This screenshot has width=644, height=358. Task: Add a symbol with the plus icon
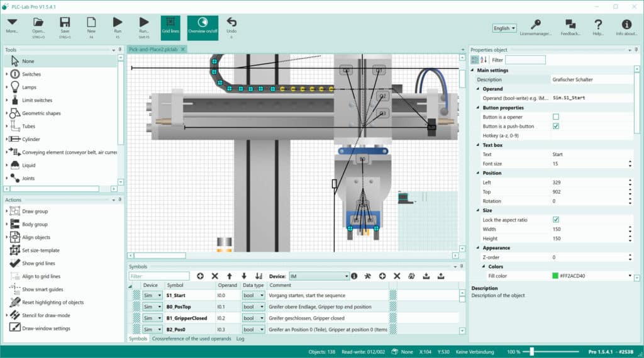pos(200,276)
